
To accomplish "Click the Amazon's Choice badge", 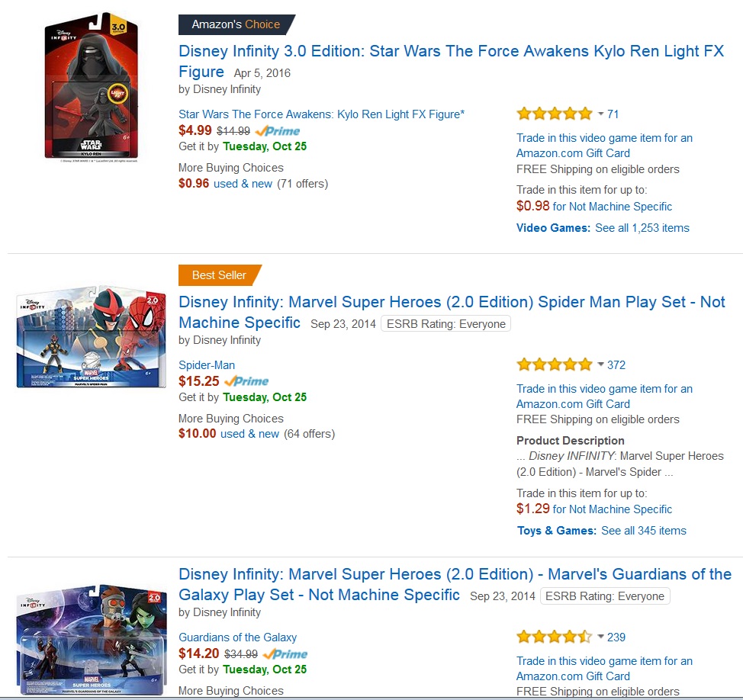I will point(236,24).
